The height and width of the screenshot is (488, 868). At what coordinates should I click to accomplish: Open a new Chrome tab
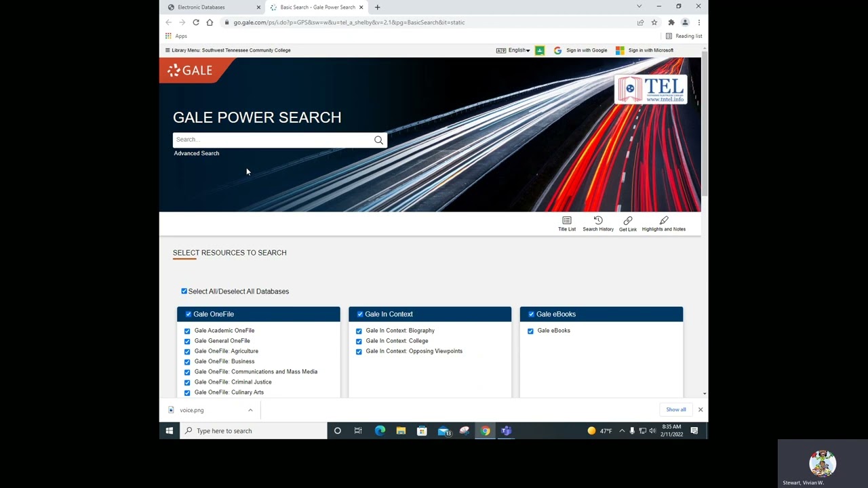(x=377, y=7)
